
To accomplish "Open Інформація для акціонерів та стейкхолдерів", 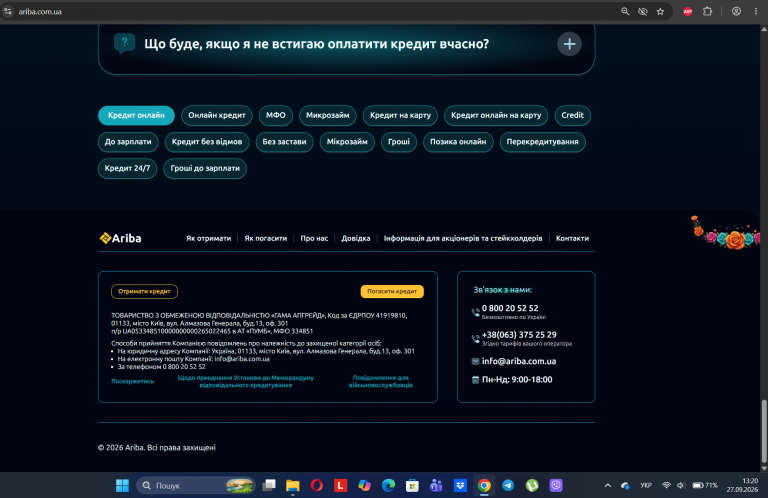I will (x=463, y=238).
